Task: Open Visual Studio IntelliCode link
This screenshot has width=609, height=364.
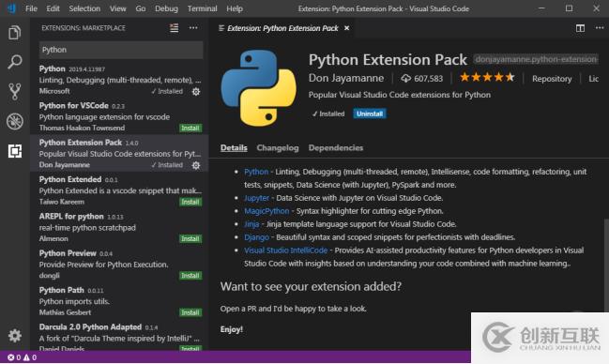Action: click(x=285, y=250)
